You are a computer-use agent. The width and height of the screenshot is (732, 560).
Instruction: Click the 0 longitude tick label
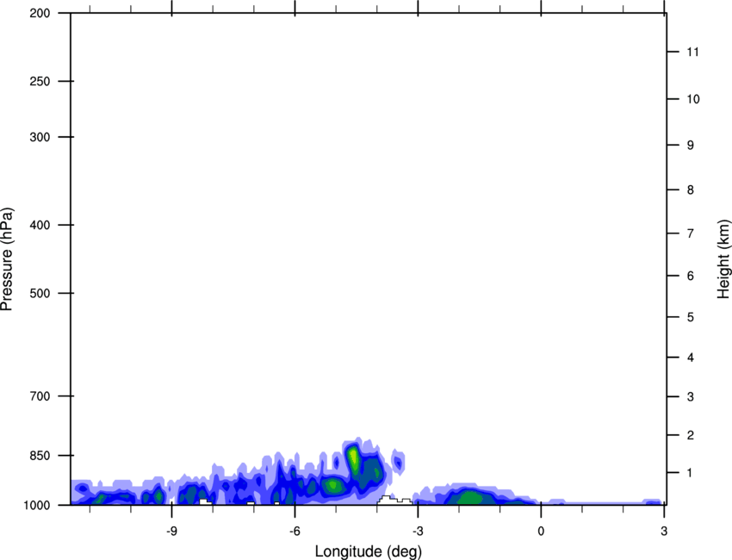tap(541, 531)
